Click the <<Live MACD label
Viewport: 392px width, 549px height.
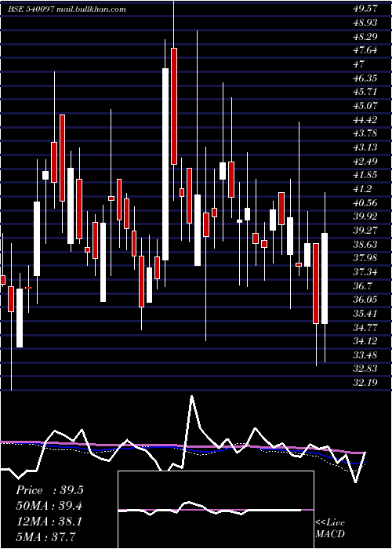(x=330, y=529)
